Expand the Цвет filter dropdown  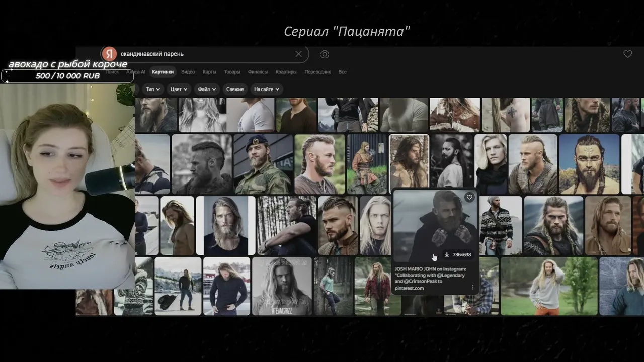point(179,89)
